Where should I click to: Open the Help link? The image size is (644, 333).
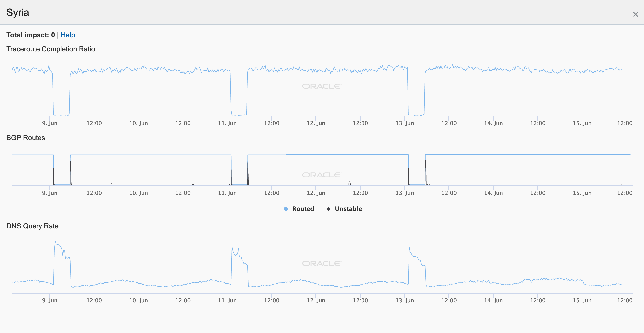[x=68, y=35]
